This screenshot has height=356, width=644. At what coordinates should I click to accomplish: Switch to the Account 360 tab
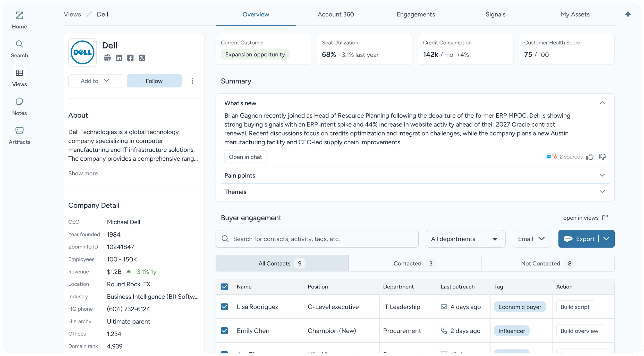point(336,14)
